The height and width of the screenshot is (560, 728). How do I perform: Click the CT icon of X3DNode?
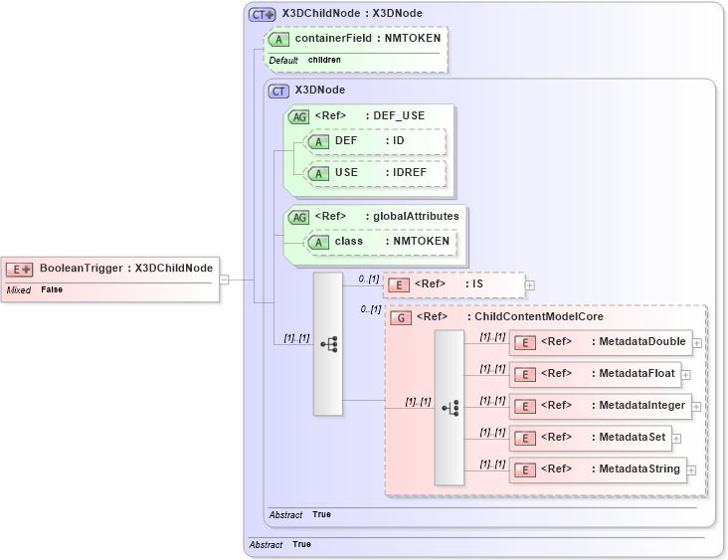278,92
